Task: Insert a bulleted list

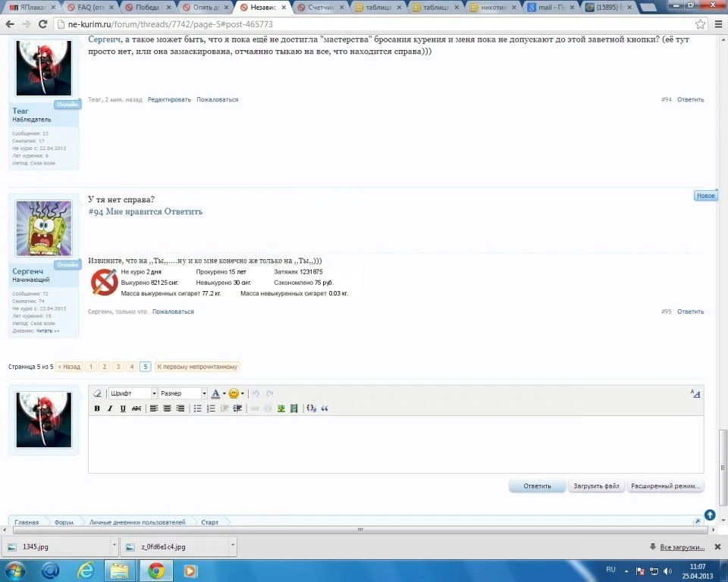Action: pos(198,408)
